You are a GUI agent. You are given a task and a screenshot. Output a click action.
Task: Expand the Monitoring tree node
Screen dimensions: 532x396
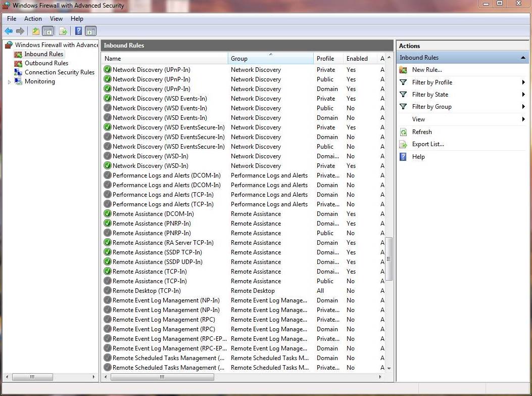[x=9, y=82]
